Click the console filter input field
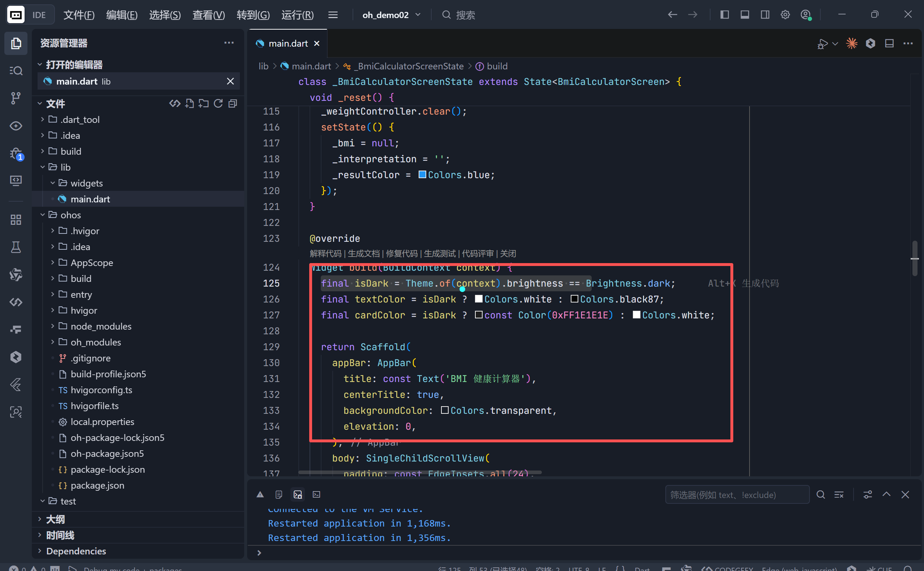The width and height of the screenshot is (924, 571). coord(737,495)
